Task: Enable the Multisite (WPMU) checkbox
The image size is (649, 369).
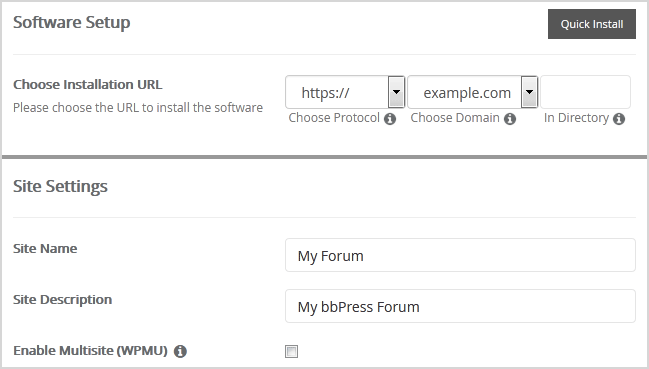Action: click(x=291, y=352)
